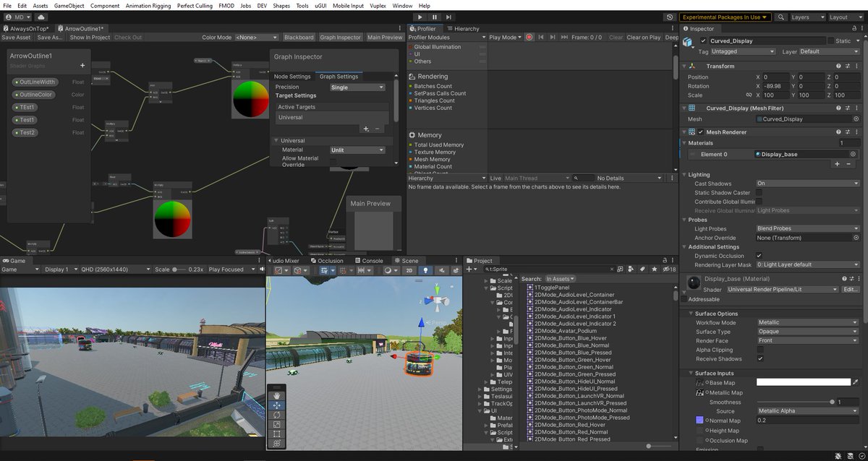Click Save Asset button in Shader Graph

coord(16,37)
